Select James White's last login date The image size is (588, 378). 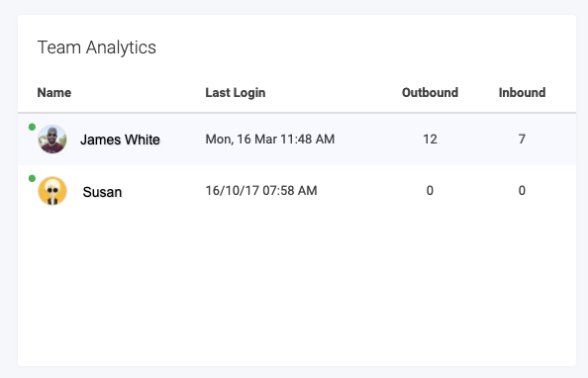tap(269, 140)
